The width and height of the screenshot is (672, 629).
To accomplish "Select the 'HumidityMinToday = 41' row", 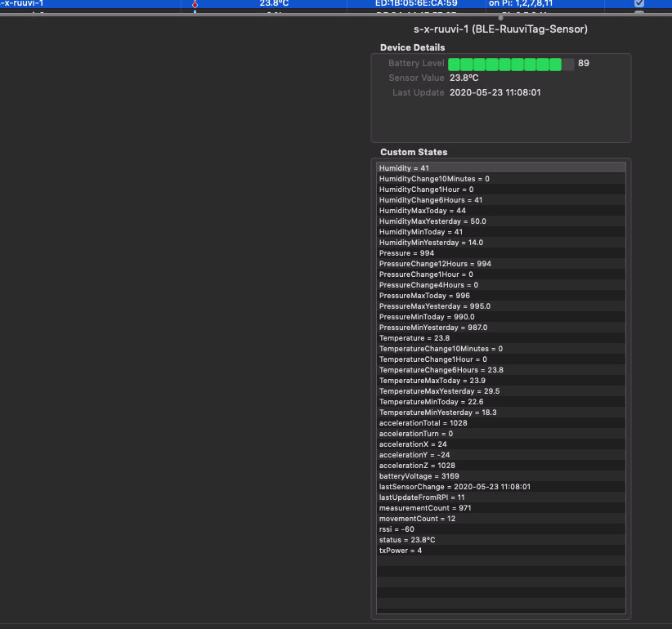I will pos(500,232).
